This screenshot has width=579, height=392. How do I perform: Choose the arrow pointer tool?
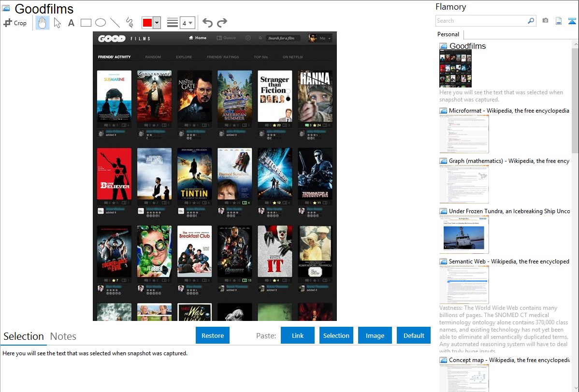tap(57, 23)
